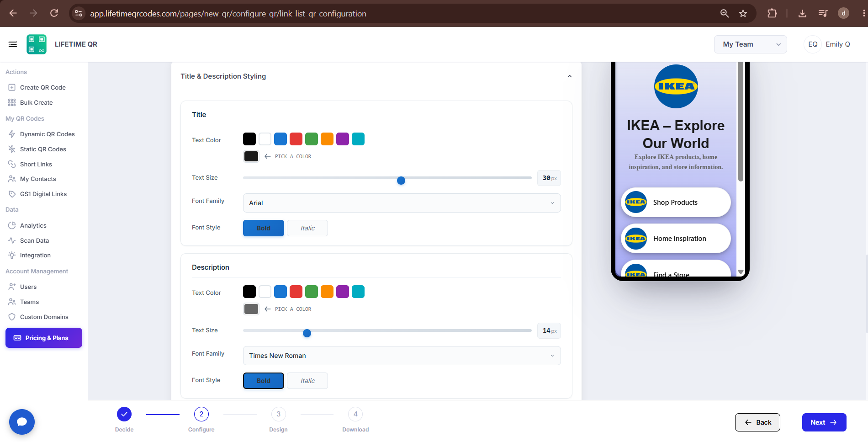Toggle Bold for the Description font style
868x442 pixels.
pos(264,381)
